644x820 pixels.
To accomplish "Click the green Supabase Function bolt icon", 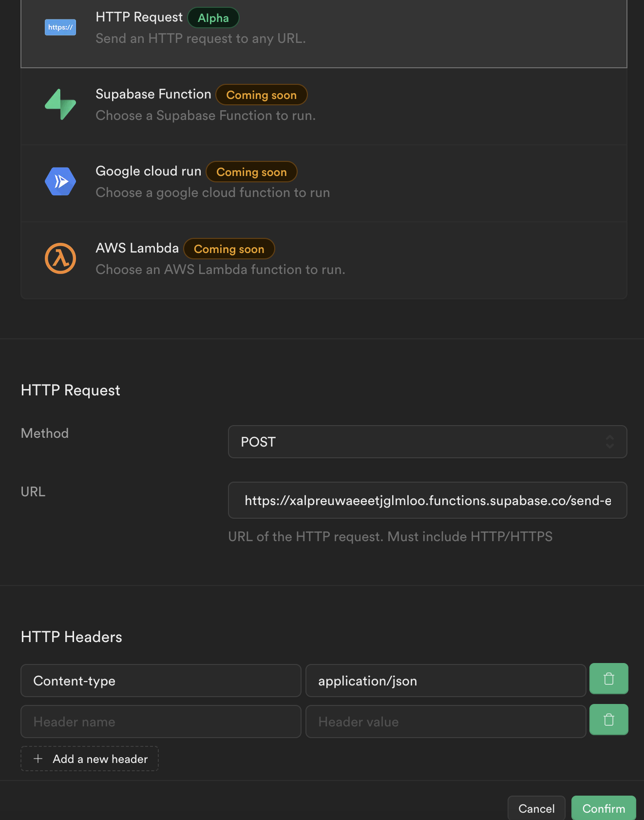I will (60, 104).
